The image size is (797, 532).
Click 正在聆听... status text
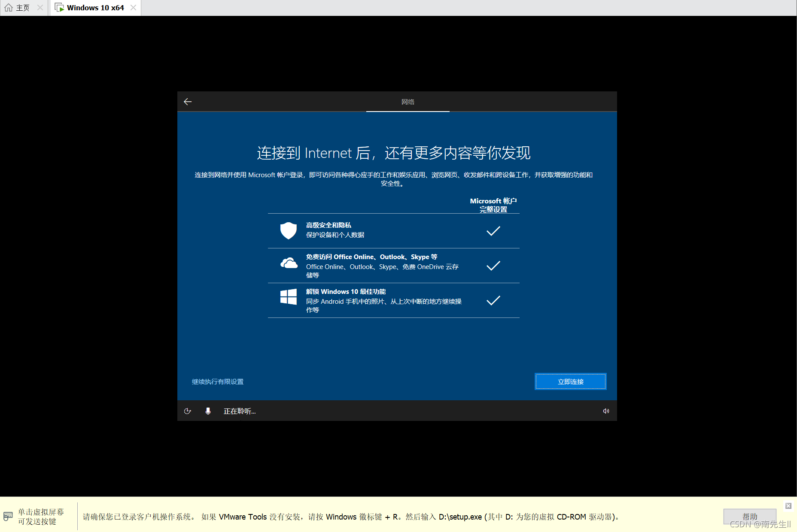click(x=240, y=411)
